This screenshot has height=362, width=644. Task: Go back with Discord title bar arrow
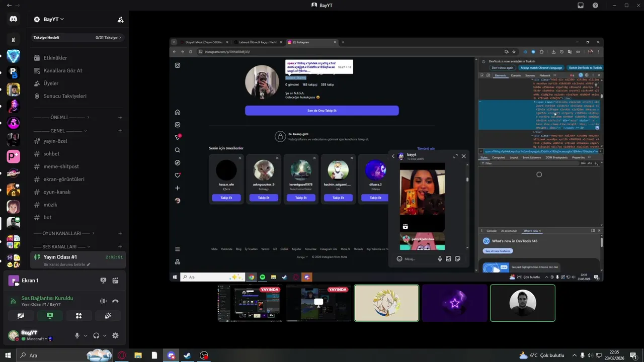pos(9,5)
